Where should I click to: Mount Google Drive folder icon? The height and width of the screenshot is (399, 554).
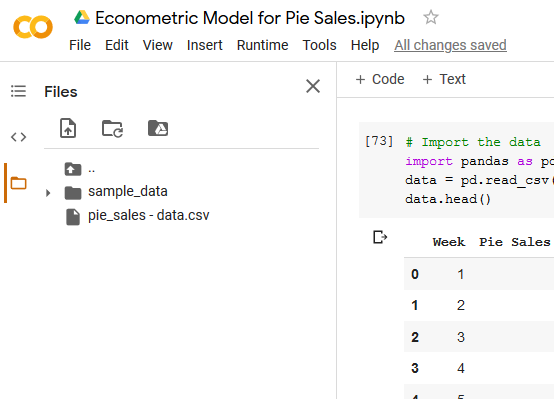pyautogui.click(x=158, y=128)
